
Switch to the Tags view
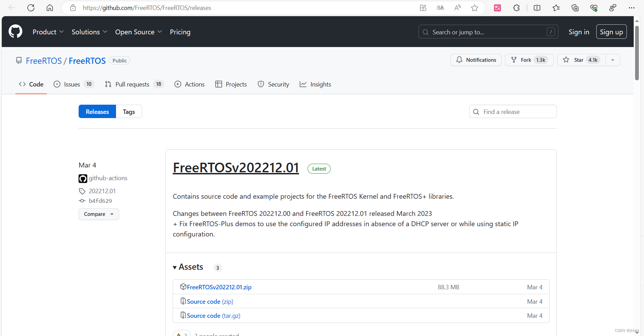(x=129, y=112)
